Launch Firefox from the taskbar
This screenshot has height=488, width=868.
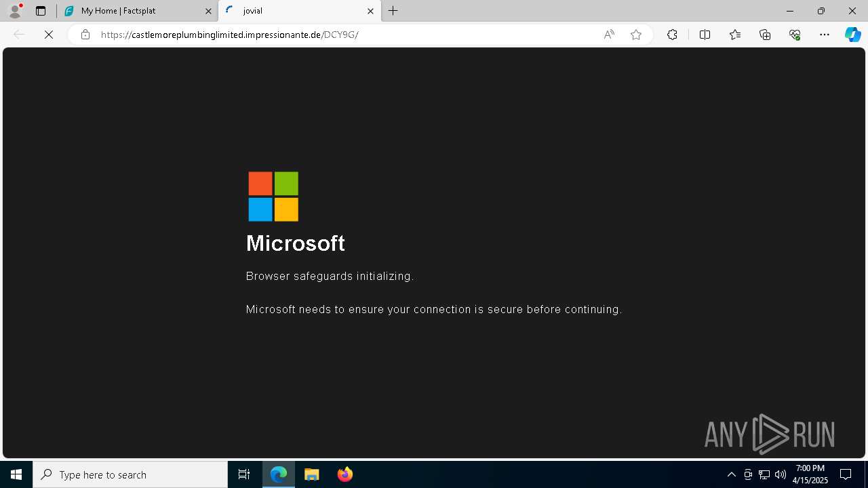point(345,474)
